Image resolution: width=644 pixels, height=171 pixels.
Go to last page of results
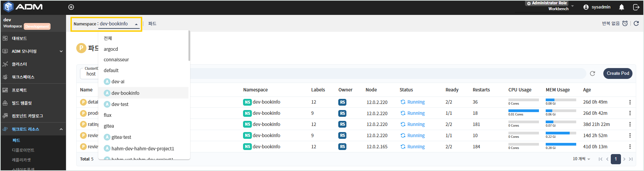(x=631, y=159)
